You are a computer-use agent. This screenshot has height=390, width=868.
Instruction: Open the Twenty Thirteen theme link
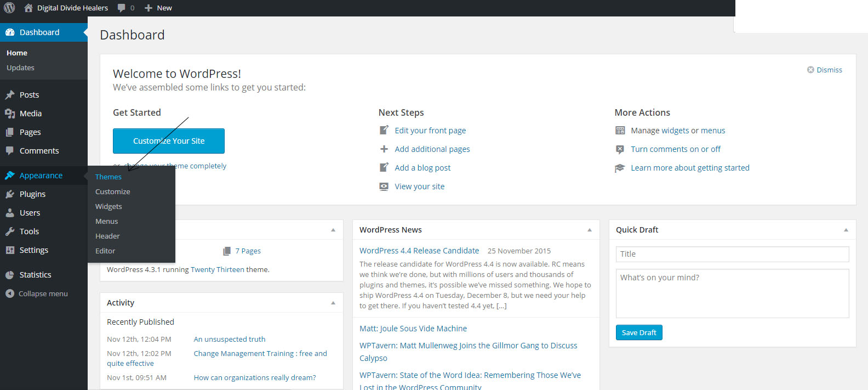218,269
